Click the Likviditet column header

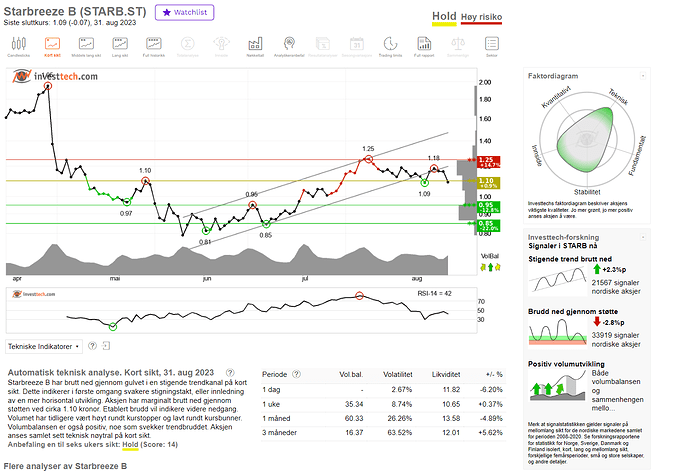[446, 375]
